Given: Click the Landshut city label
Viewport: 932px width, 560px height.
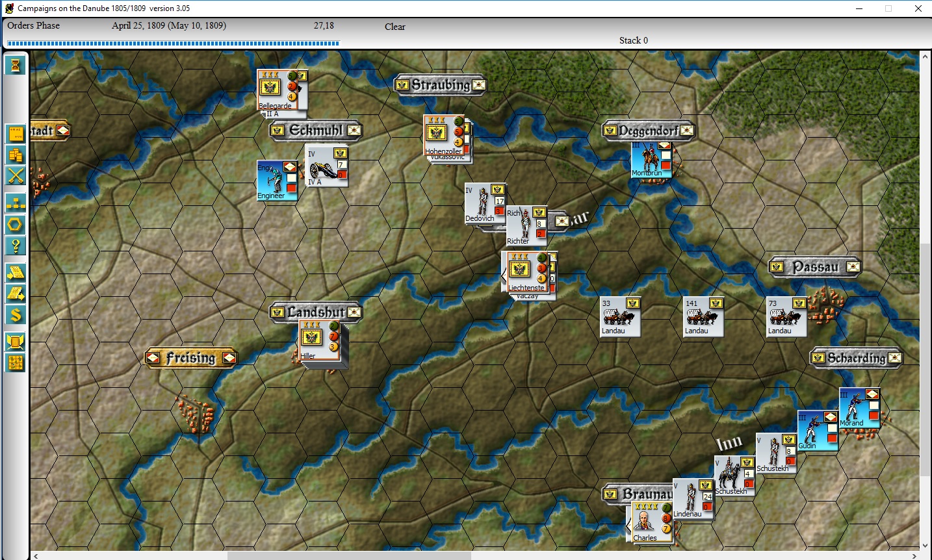Looking at the screenshot, I should [316, 312].
